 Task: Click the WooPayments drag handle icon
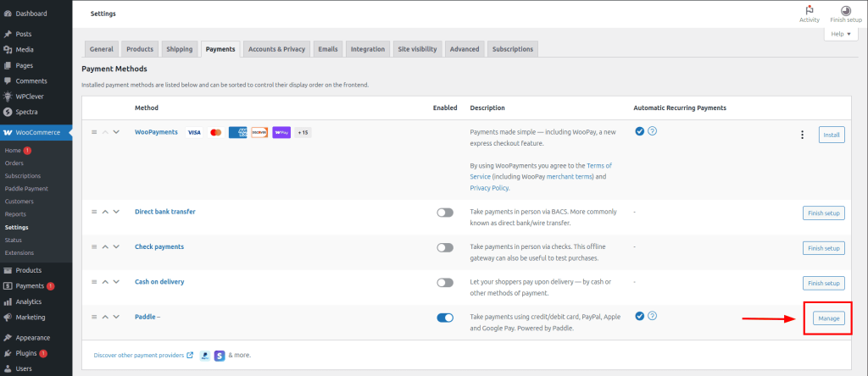coord(94,132)
